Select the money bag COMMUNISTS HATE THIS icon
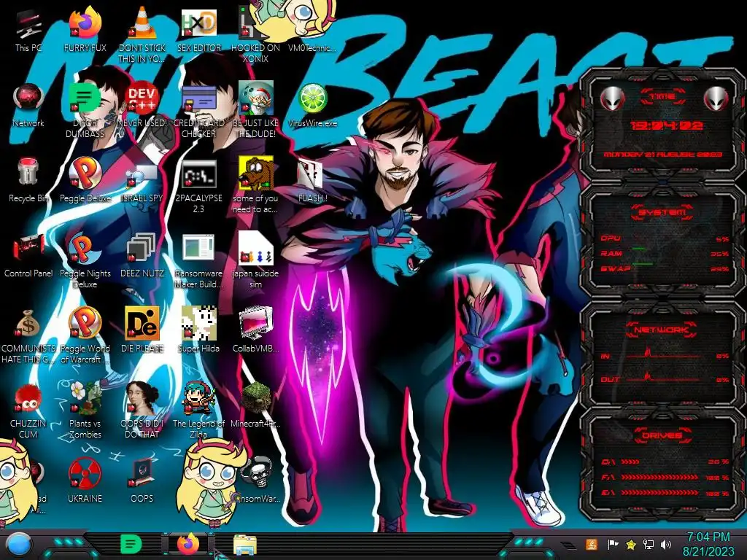747x560 pixels. [28, 324]
